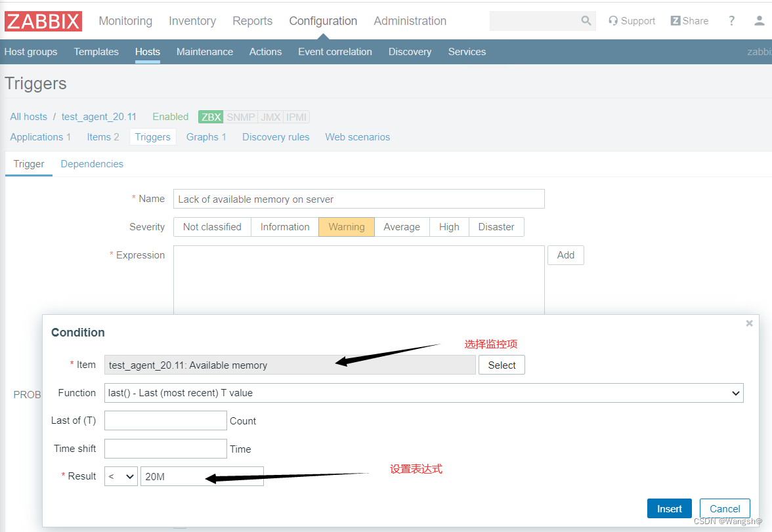Click the All hosts breadcrumb link
The width and height of the screenshot is (772, 532).
point(29,117)
